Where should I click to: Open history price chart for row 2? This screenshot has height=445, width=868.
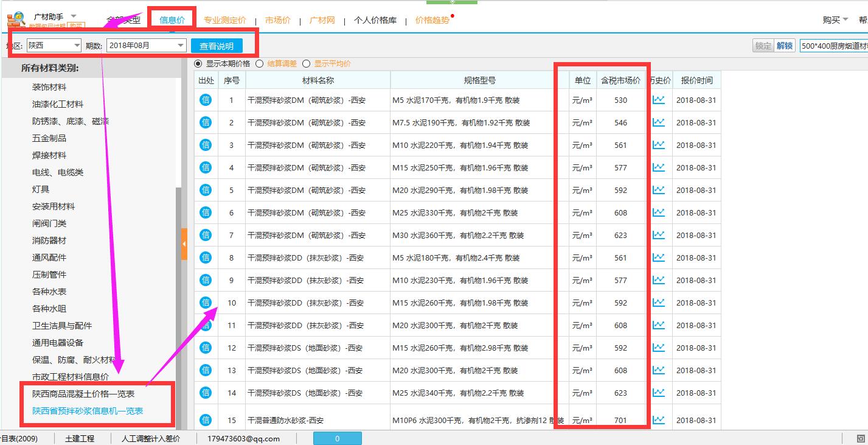[x=659, y=122]
